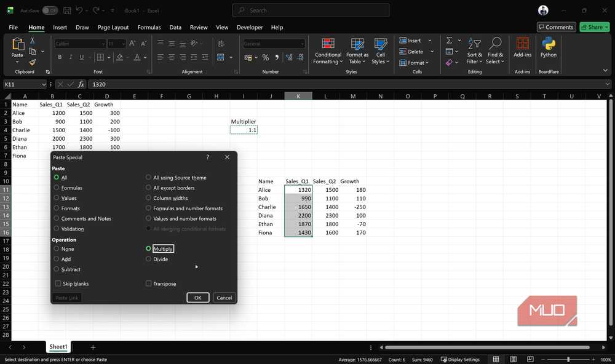Click the Percent Style icon

click(x=266, y=58)
